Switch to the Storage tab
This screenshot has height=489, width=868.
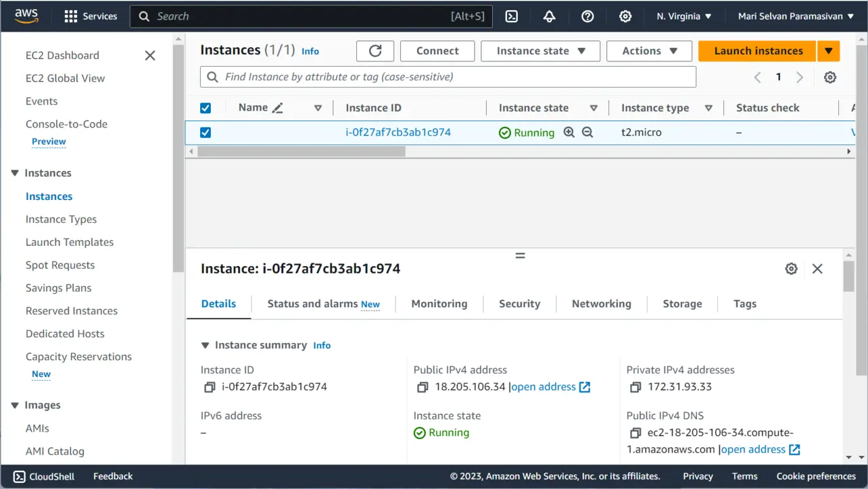click(x=682, y=304)
